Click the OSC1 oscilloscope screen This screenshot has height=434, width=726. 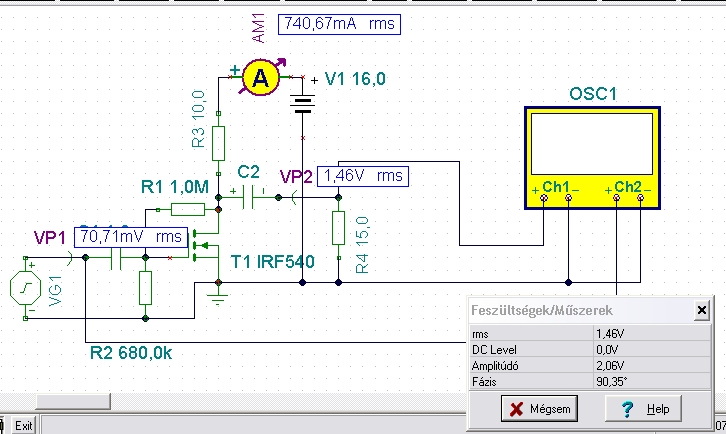click(592, 144)
